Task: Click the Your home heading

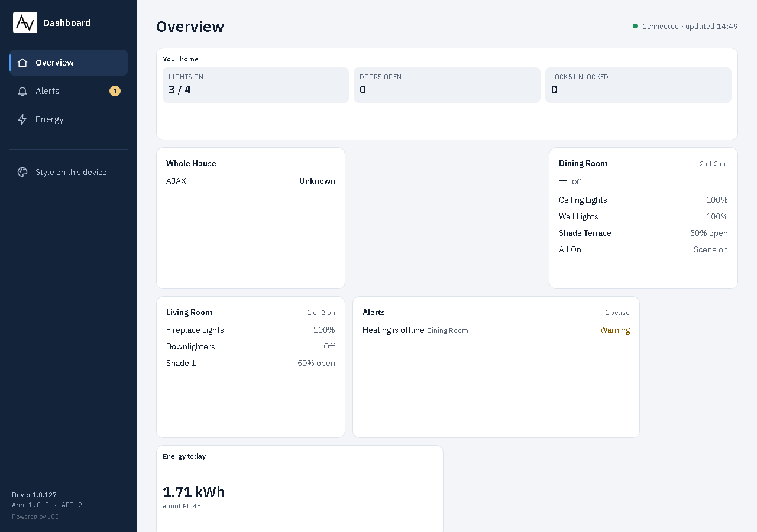Action: 180,59
